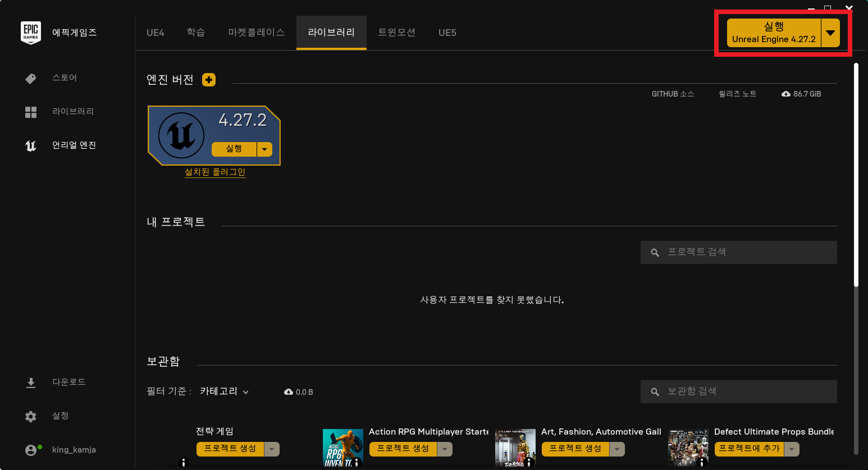The image size is (868, 470).
Task: Open the 릴리즈 노트 link
Action: coord(738,94)
